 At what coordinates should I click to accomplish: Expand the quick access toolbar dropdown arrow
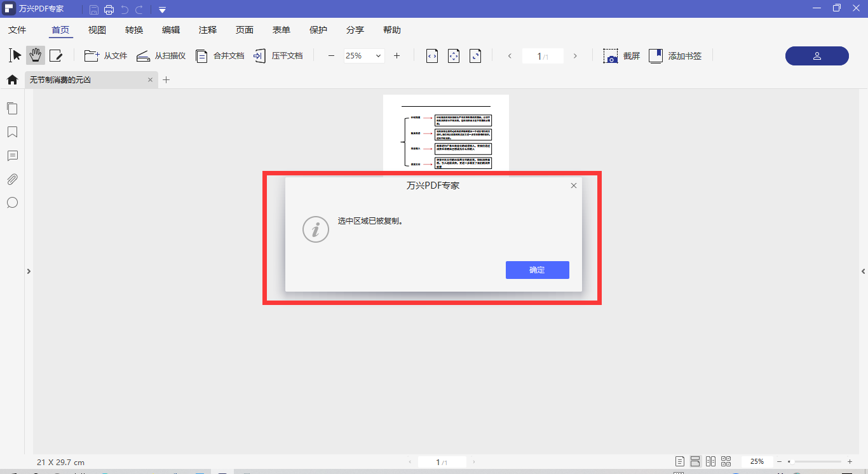click(x=163, y=10)
